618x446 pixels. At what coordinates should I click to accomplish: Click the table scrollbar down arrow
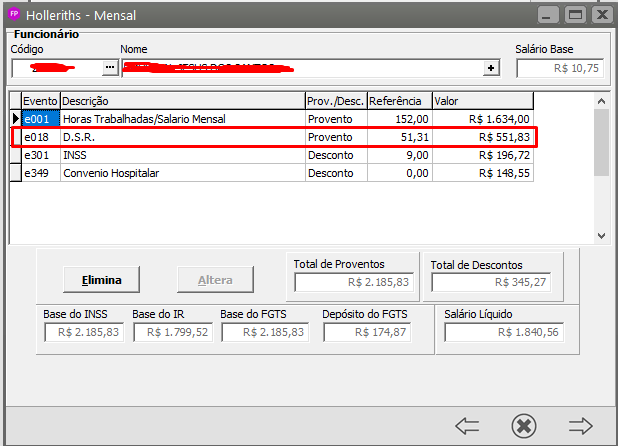pos(601,236)
